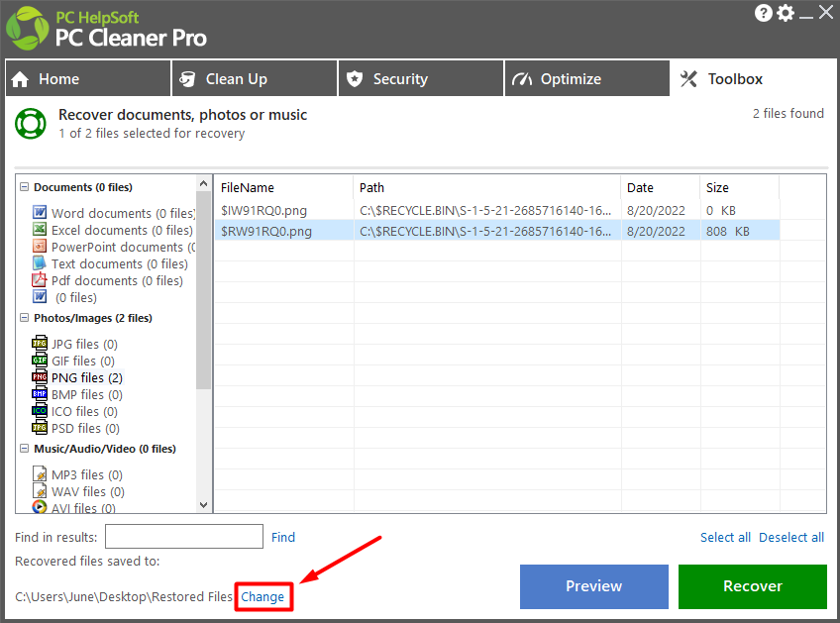Open settings gear icon in title bar

click(x=786, y=13)
